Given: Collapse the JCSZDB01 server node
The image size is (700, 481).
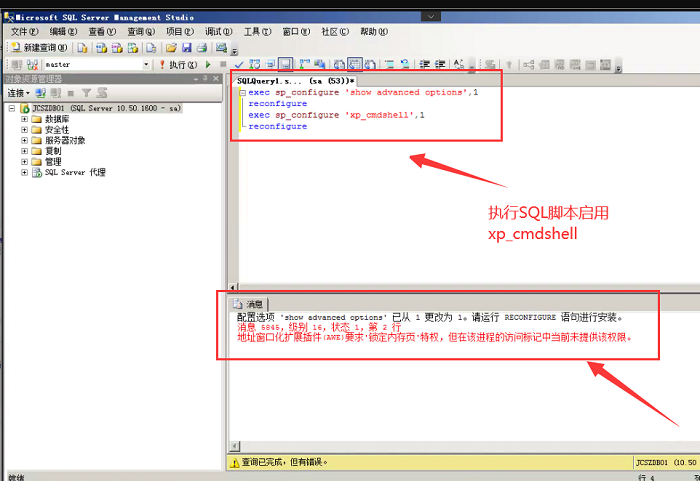Looking at the screenshot, I should [11, 108].
